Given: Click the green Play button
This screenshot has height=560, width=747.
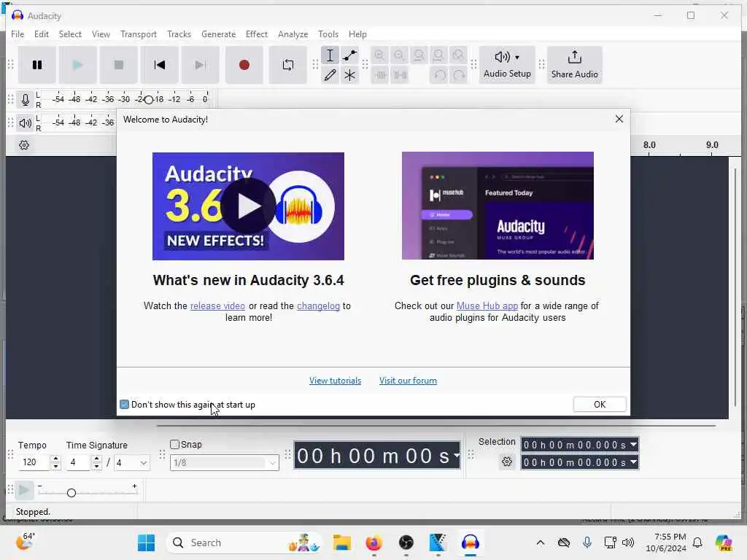Looking at the screenshot, I should tap(77, 65).
